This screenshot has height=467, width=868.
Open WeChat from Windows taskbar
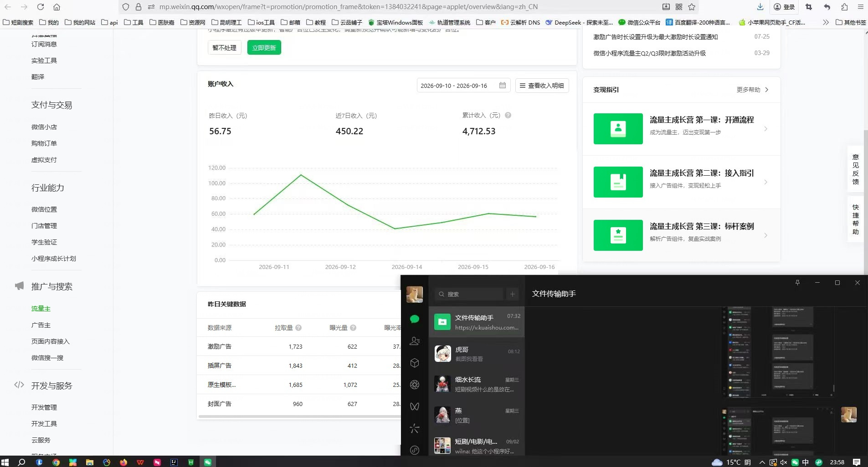pyautogui.click(x=208, y=462)
